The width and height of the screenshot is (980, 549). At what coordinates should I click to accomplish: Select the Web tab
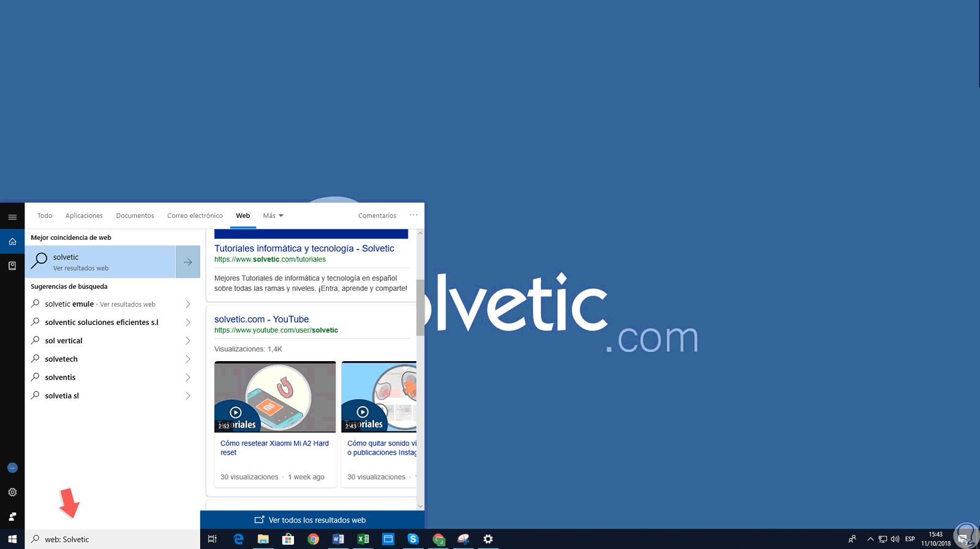click(x=243, y=215)
